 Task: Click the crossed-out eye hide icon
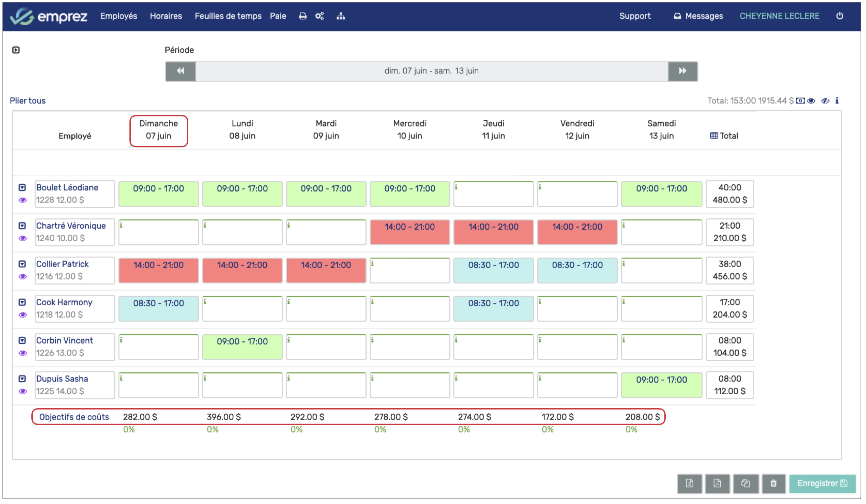(x=825, y=101)
